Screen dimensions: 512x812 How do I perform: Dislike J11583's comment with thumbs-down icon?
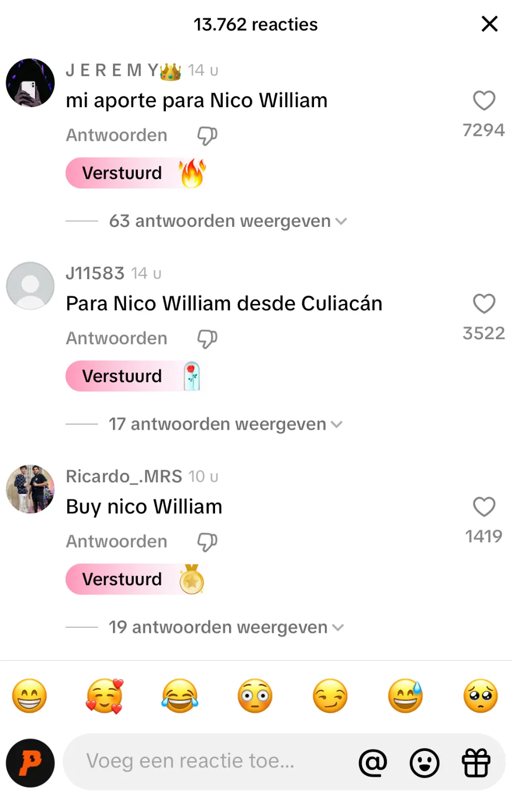(207, 339)
